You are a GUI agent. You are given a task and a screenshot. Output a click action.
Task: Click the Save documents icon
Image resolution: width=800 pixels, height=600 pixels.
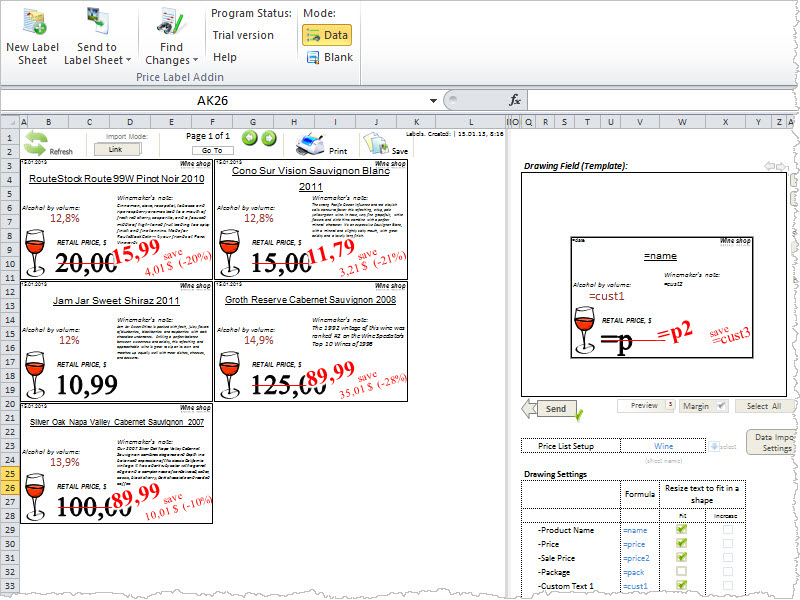(376, 144)
